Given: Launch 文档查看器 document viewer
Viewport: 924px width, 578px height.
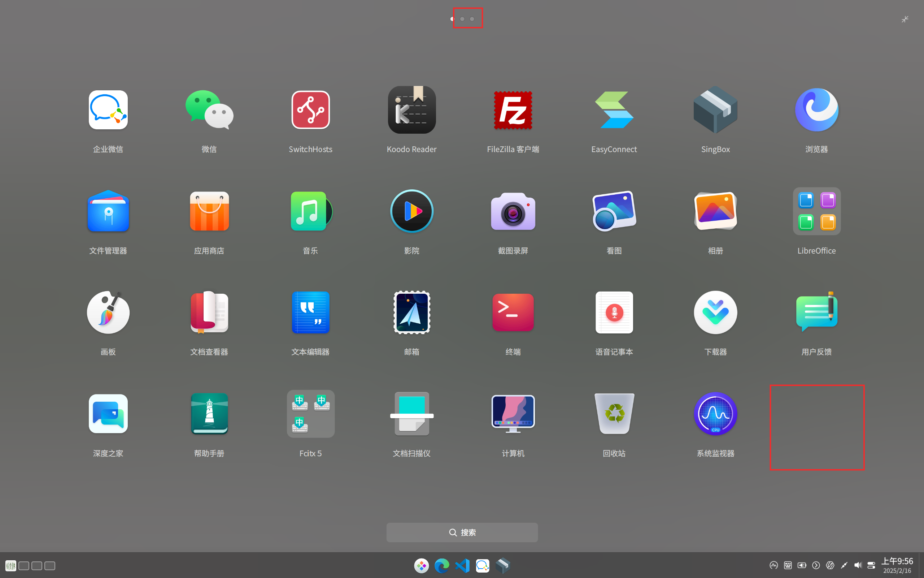Looking at the screenshot, I should pyautogui.click(x=209, y=312).
